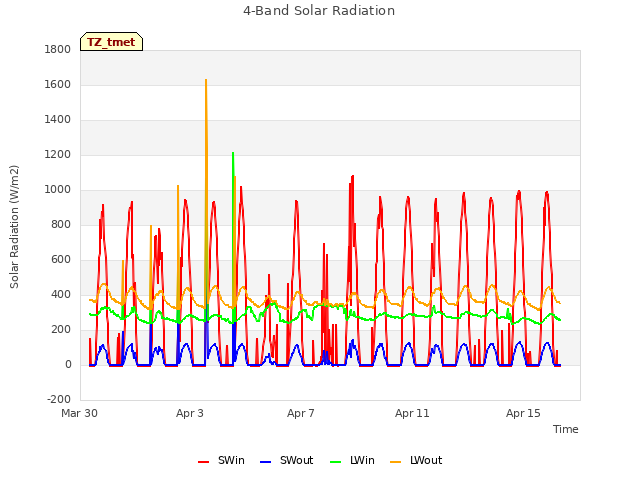Click the 400 y-axis tick label
The width and height of the screenshot is (640, 480).
coord(61,295)
